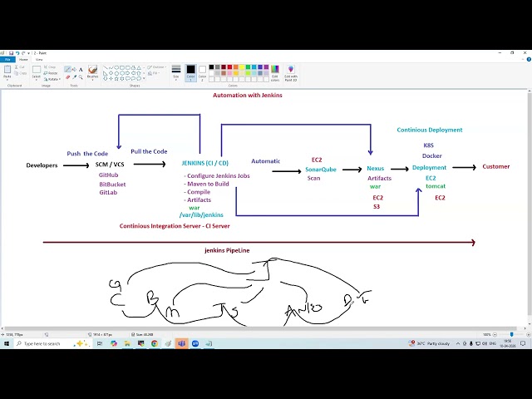This screenshot has height=399, width=532.
Task: Redo the undone action
Action: click(x=23, y=53)
